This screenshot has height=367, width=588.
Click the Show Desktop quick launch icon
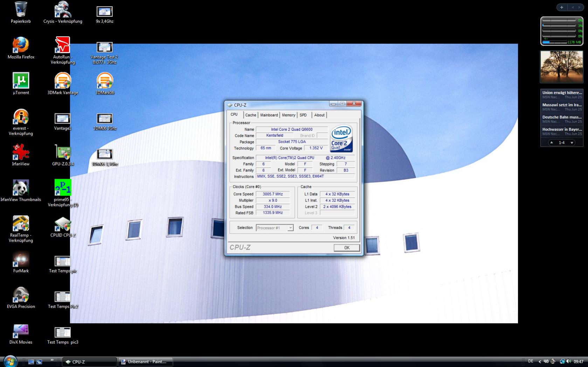(x=31, y=362)
